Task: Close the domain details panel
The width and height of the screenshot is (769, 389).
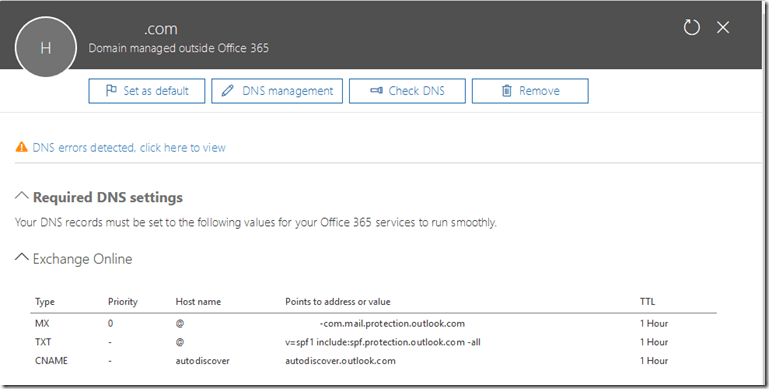Action: point(723,27)
